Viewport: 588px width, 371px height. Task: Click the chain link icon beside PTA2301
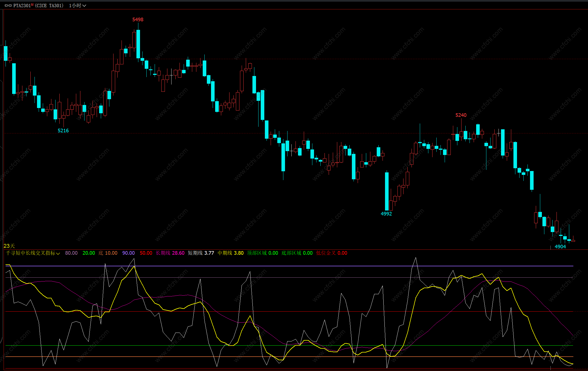pyautogui.click(x=8, y=6)
